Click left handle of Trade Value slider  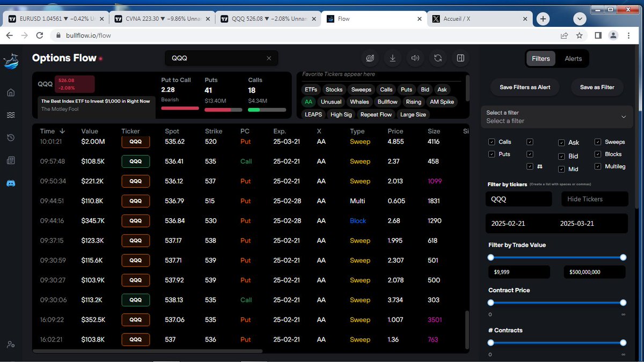491,257
